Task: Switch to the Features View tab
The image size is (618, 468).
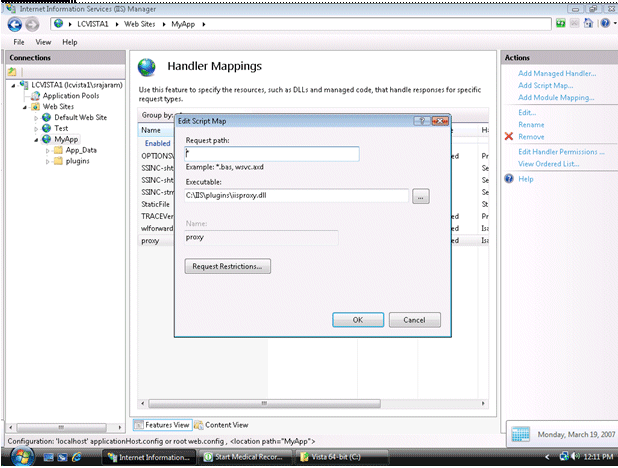Action: (x=162, y=425)
